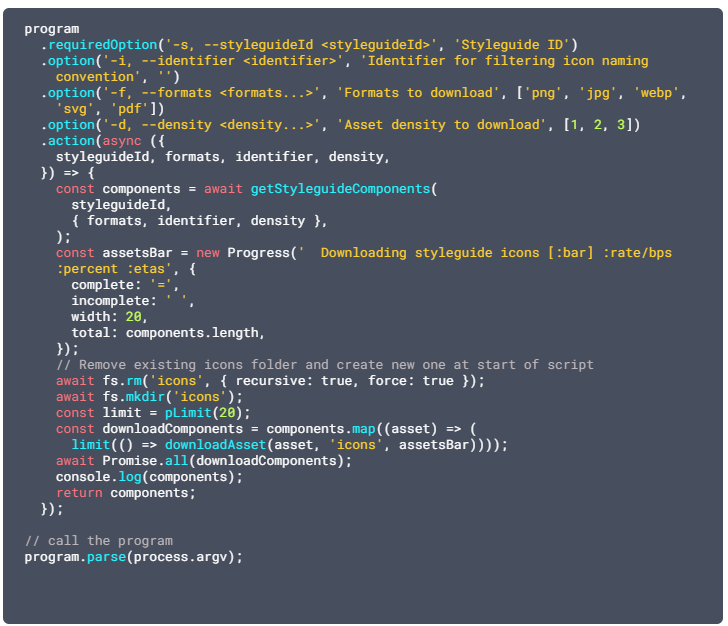Viewport: 728px width, 626px height.
Task: Click the 'Downloading styleguide icons' string
Action: point(430,253)
